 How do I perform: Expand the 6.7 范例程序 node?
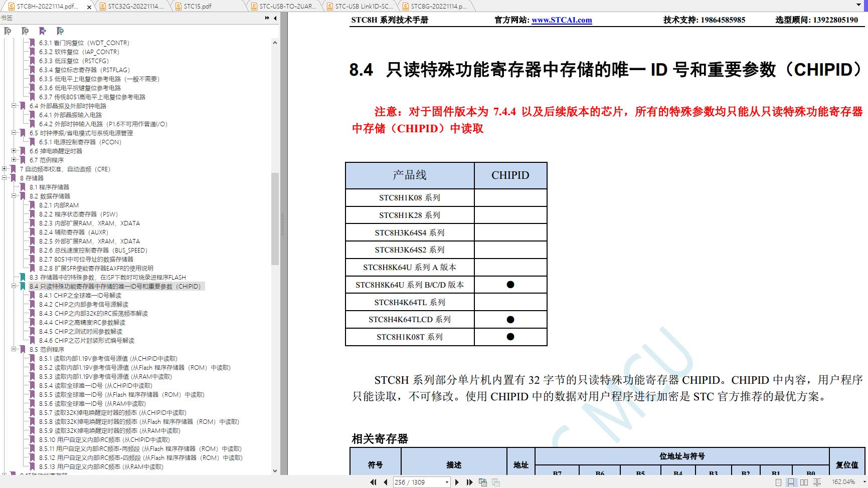14,160
